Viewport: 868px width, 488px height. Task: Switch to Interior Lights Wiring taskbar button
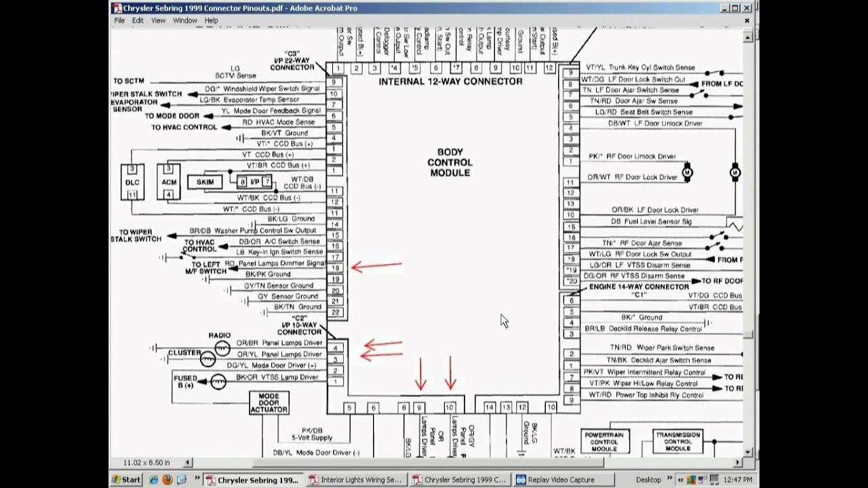click(355, 480)
